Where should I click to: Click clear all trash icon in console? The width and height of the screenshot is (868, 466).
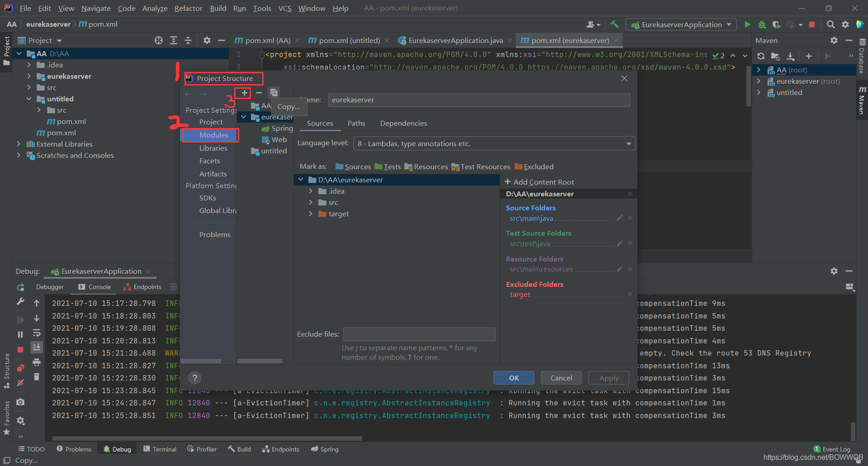37,376
